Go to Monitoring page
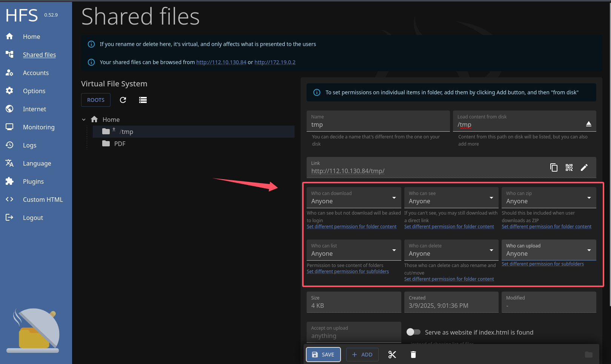Image resolution: width=611 pixels, height=364 pixels. pyautogui.click(x=38, y=127)
